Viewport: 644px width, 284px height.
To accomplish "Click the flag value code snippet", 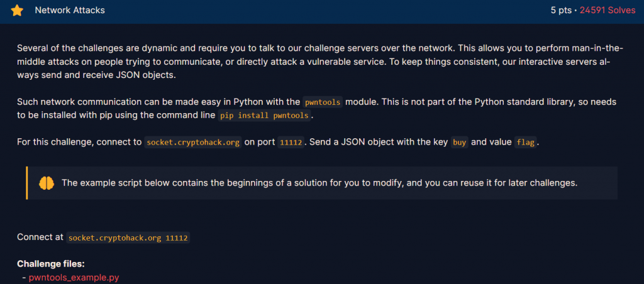I will pyautogui.click(x=525, y=142).
